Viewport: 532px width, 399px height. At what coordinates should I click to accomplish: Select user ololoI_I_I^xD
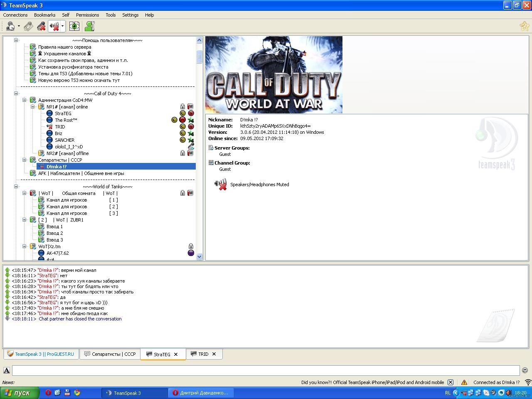coord(69,147)
